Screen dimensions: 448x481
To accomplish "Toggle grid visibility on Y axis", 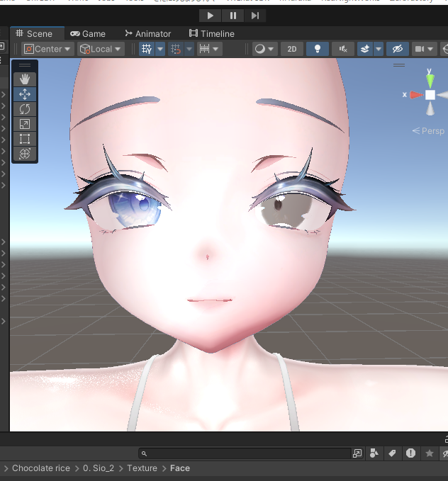I will point(147,49).
